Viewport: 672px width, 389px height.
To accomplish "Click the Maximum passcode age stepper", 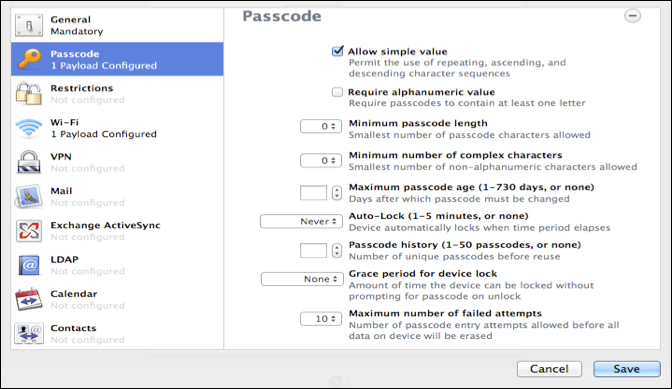I will [x=337, y=193].
